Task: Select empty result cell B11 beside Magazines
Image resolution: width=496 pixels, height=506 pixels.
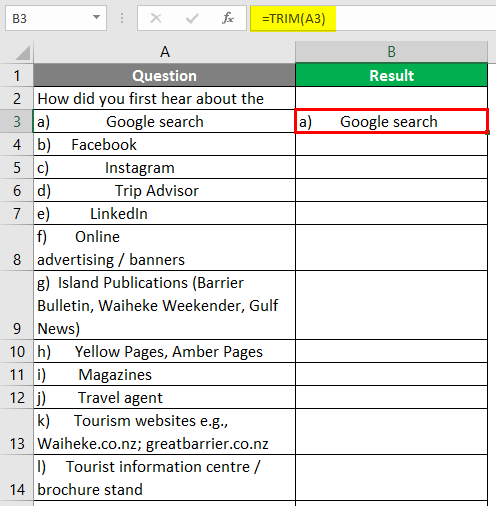Action: [391, 374]
